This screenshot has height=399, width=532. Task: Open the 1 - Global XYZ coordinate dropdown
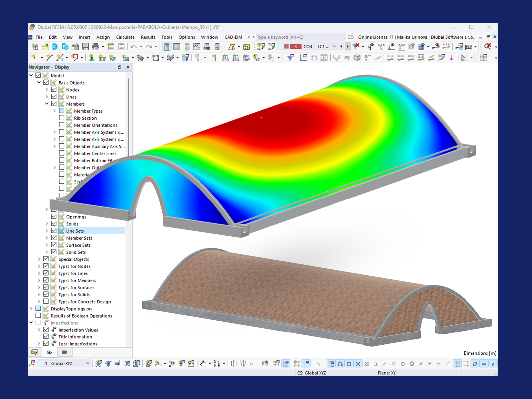[x=88, y=363]
